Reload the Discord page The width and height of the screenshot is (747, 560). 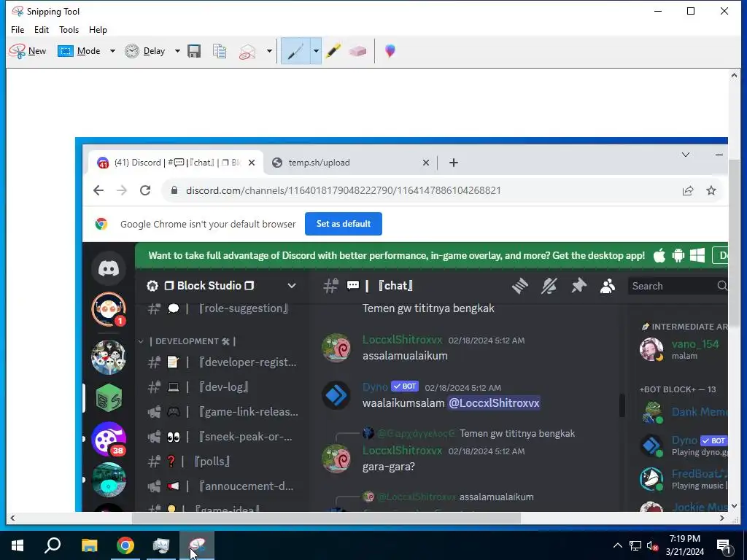tap(145, 190)
